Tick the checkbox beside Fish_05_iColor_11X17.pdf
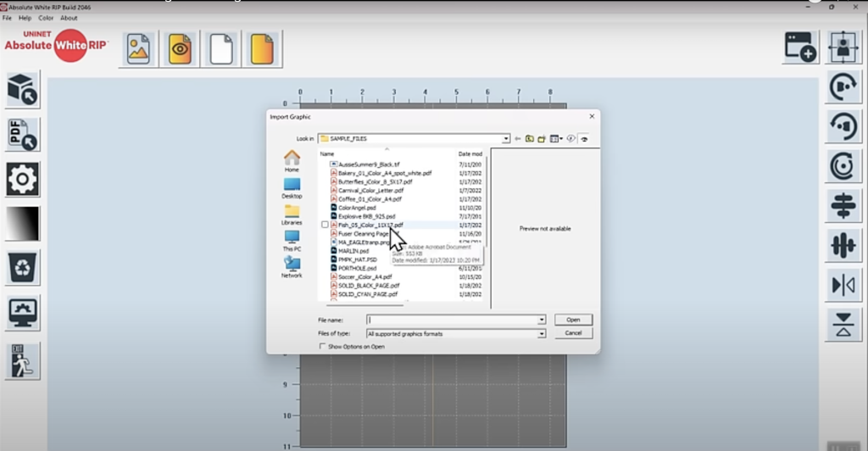 325,225
